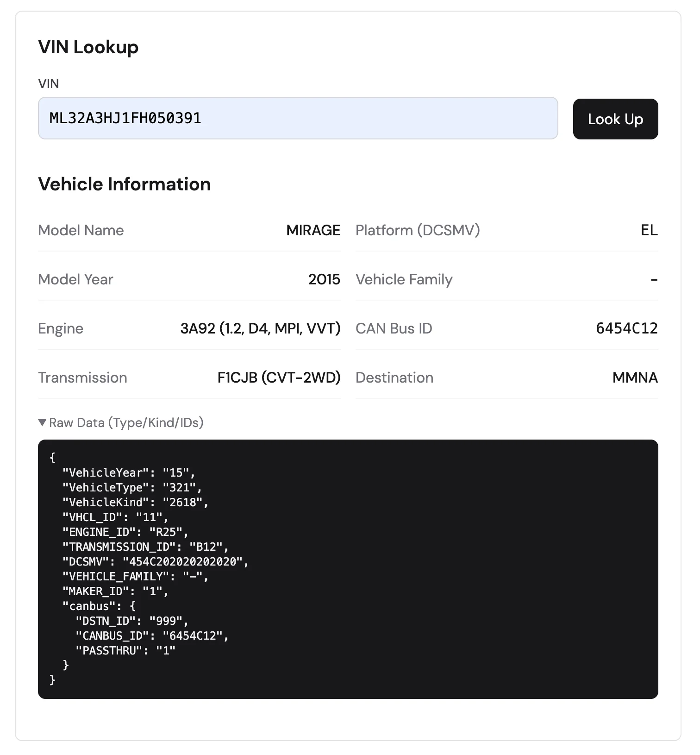Screen dimensions: 700x755
Task: Collapse the Raw Data (Type/Kind/IDs) section
Action: (x=121, y=422)
